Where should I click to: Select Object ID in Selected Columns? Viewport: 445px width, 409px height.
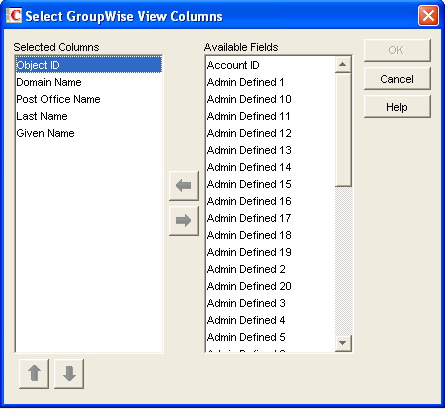[x=89, y=65]
